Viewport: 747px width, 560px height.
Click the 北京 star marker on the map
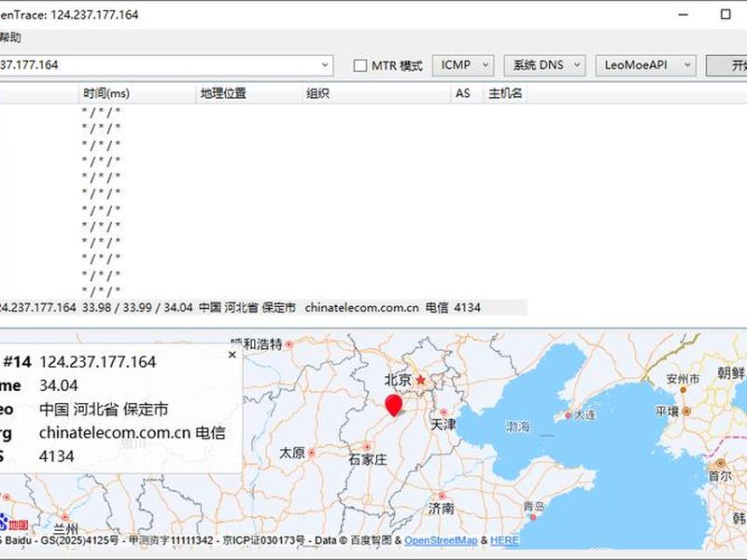pyautogui.click(x=421, y=380)
